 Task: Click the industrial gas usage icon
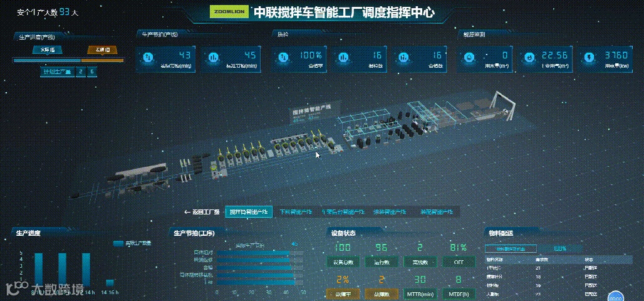pos(529,58)
